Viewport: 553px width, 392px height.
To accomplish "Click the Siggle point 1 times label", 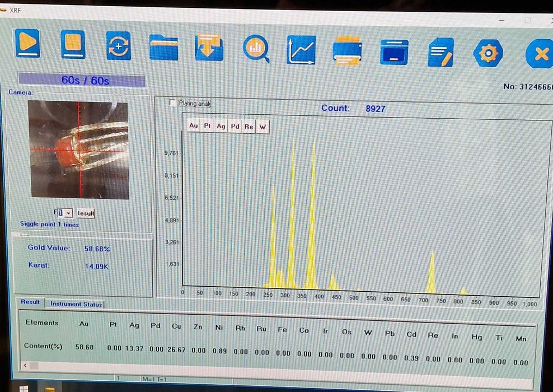I will (49, 224).
